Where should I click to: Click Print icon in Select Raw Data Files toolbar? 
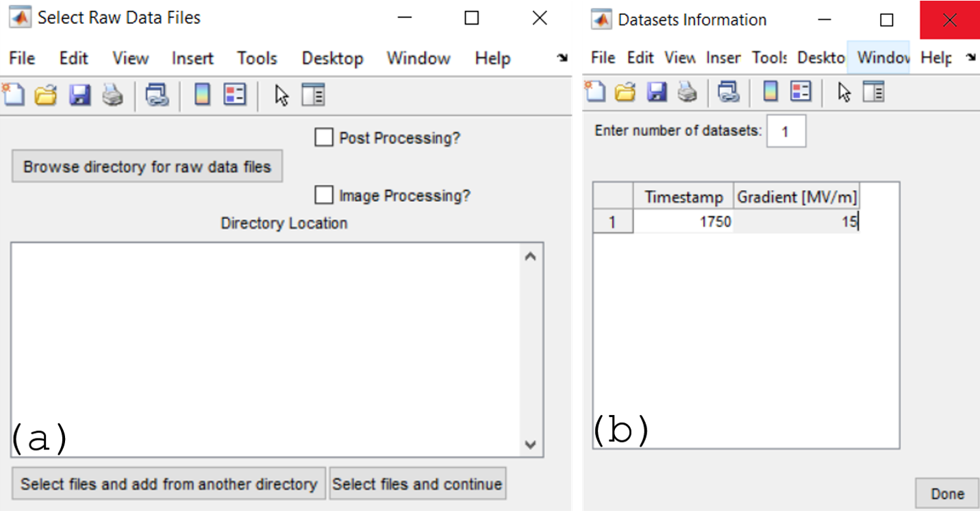coord(112,95)
